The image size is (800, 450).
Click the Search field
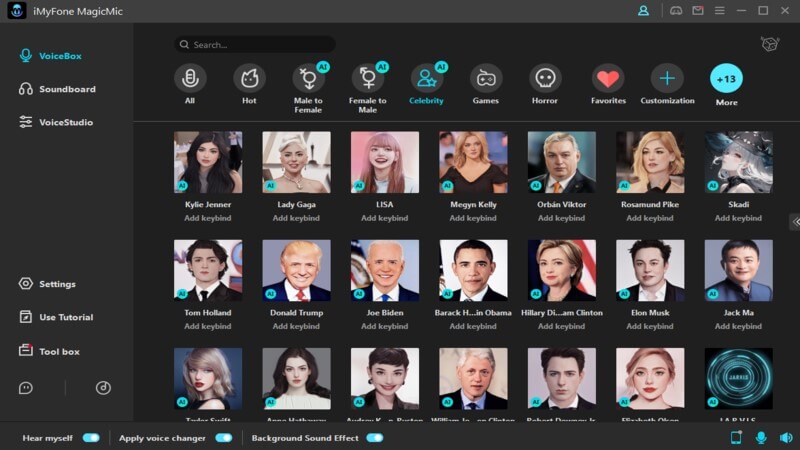tap(255, 44)
